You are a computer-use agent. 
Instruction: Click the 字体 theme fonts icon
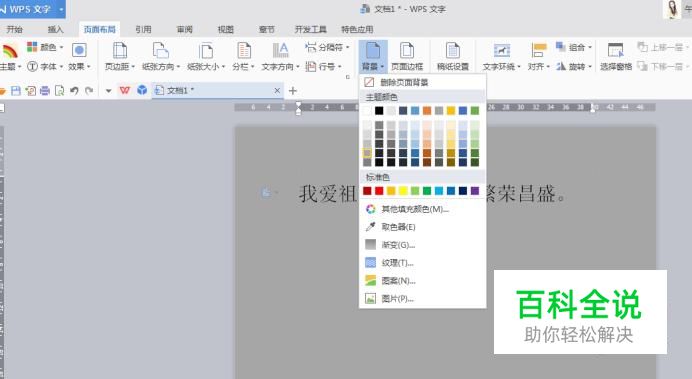(x=32, y=66)
